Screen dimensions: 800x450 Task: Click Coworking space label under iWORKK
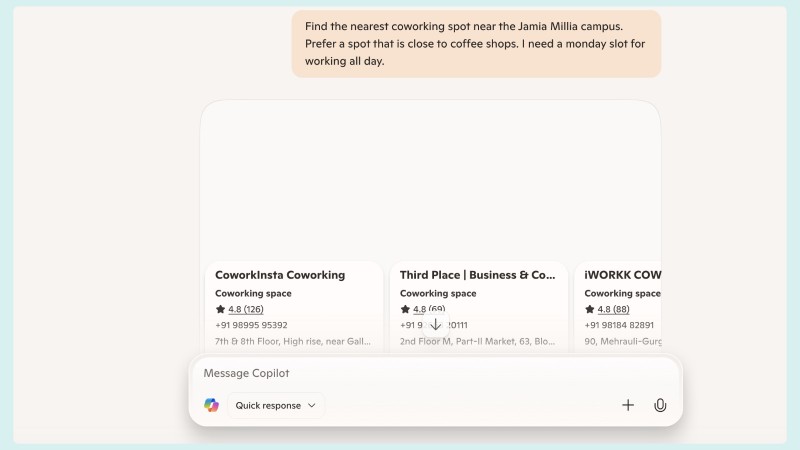(622, 293)
